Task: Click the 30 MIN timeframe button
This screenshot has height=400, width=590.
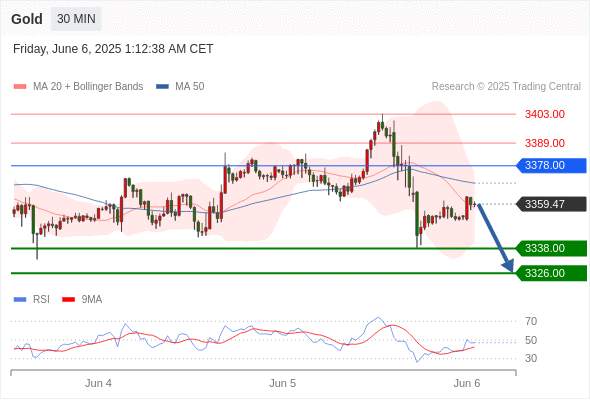Action: pyautogui.click(x=76, y=18)
